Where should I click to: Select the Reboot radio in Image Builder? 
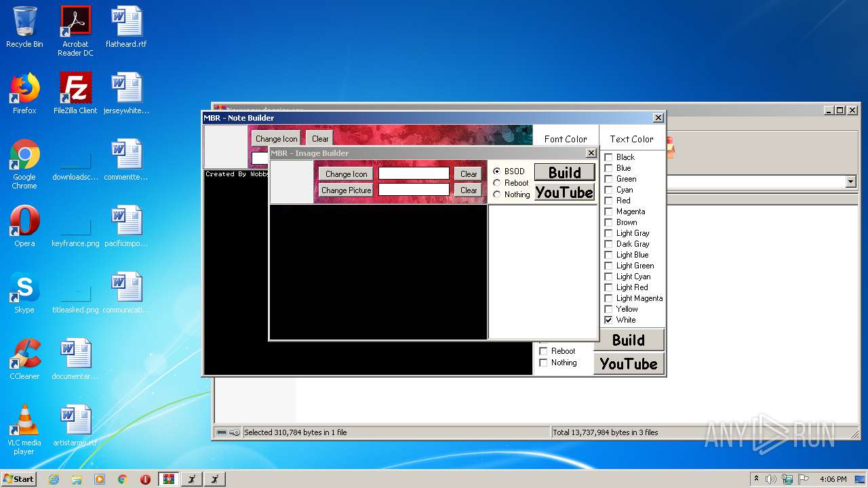(511, 183)
